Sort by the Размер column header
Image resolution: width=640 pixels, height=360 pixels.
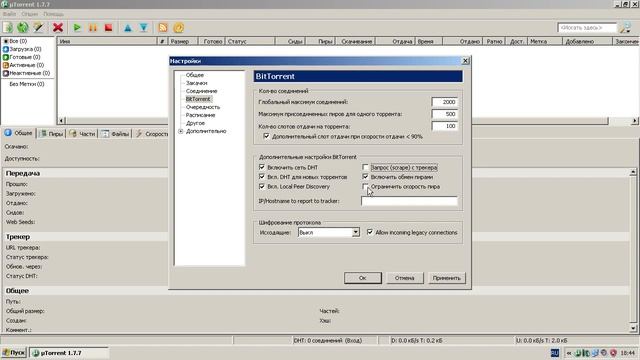pos(183,41)
